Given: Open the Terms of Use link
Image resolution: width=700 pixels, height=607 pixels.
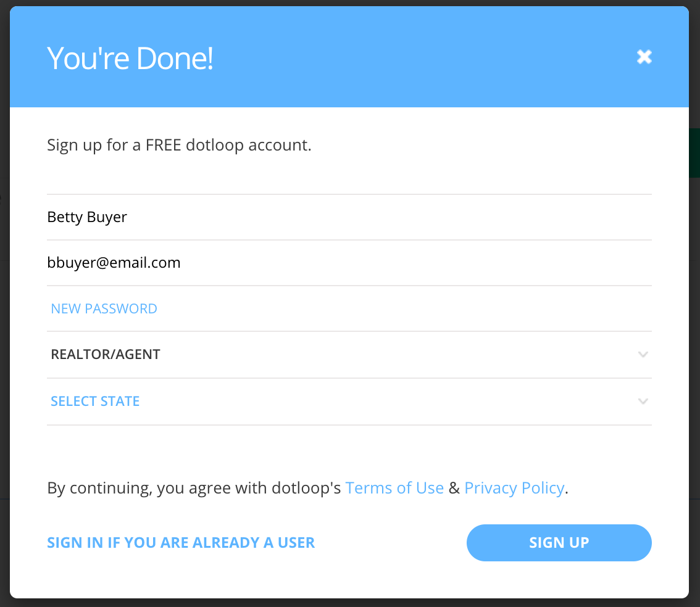Looking at the screenshot, I should (x=394, y=488).
